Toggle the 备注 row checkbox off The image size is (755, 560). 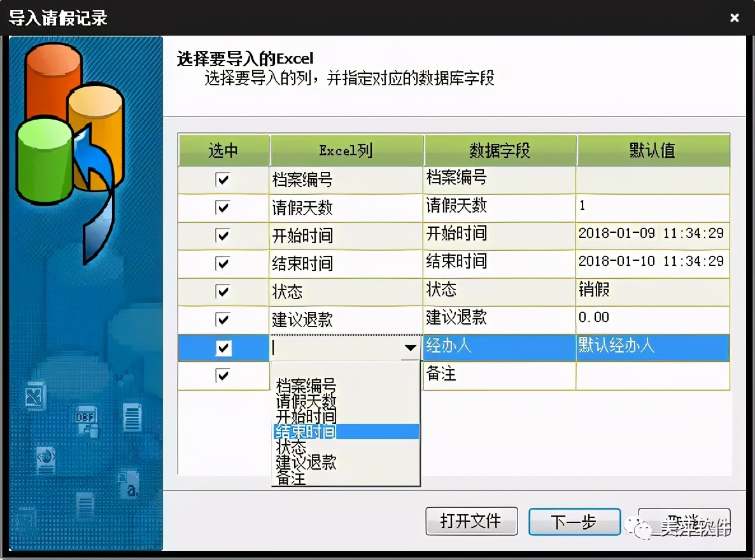[x=222, y=375]
